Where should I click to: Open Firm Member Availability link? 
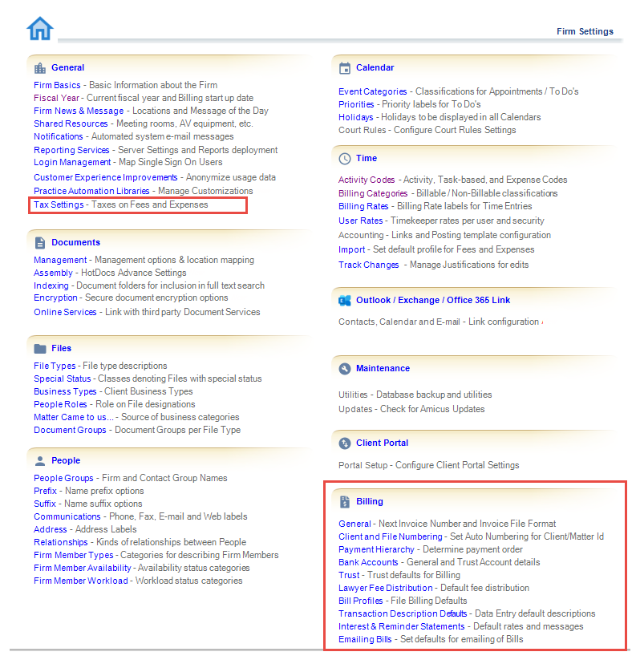coord(83,569)
